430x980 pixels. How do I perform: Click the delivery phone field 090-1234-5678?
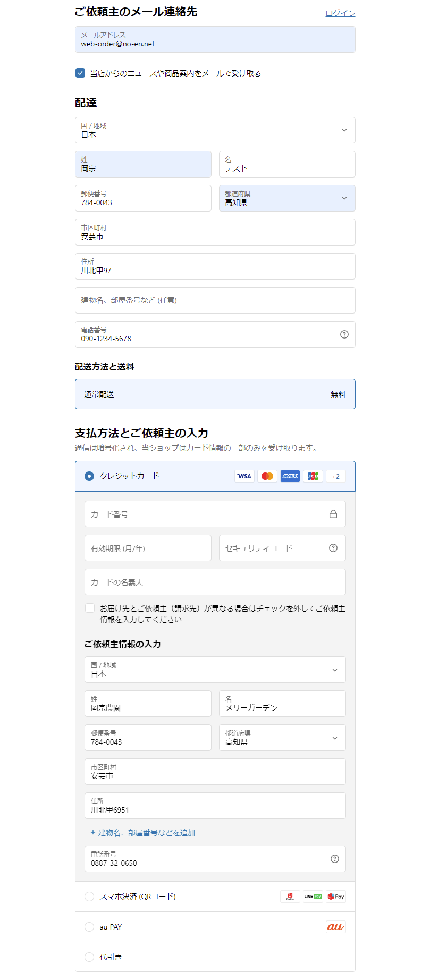click(x=215, y=334)
